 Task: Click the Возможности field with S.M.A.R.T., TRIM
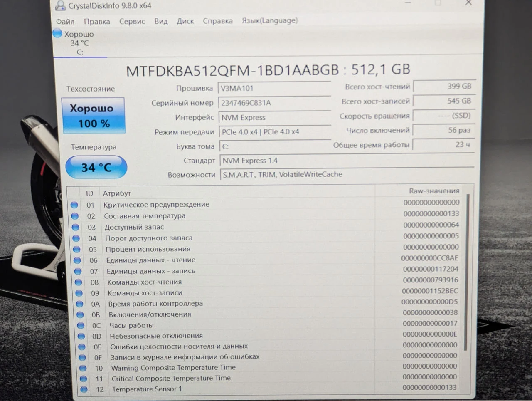click(x=347, y=175)
